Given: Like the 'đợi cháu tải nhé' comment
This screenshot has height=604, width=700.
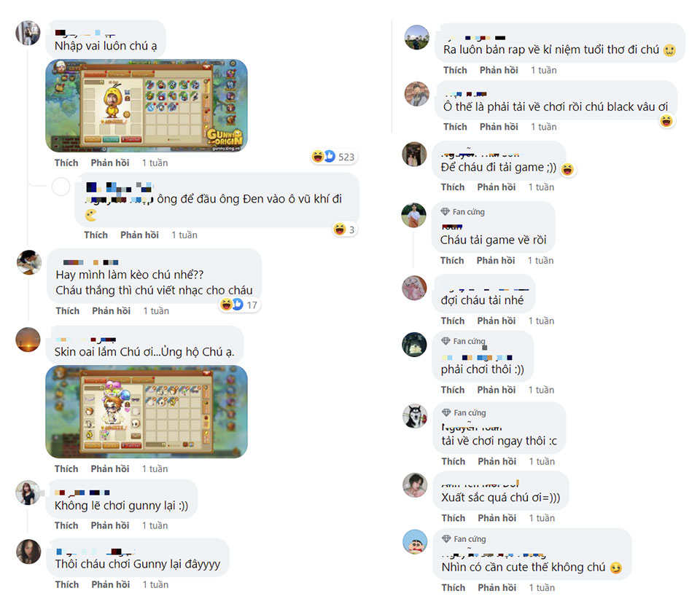Looking at the screenshot, I should 453,321.
